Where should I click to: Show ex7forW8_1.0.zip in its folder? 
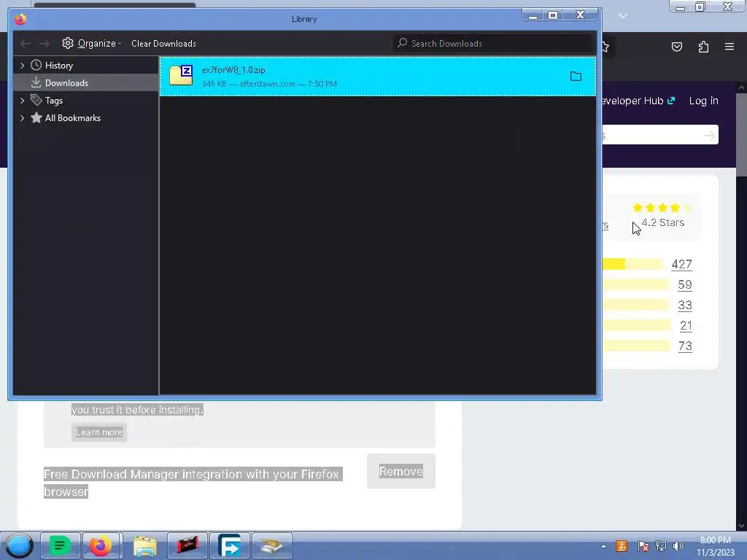(x=576, y=76)
